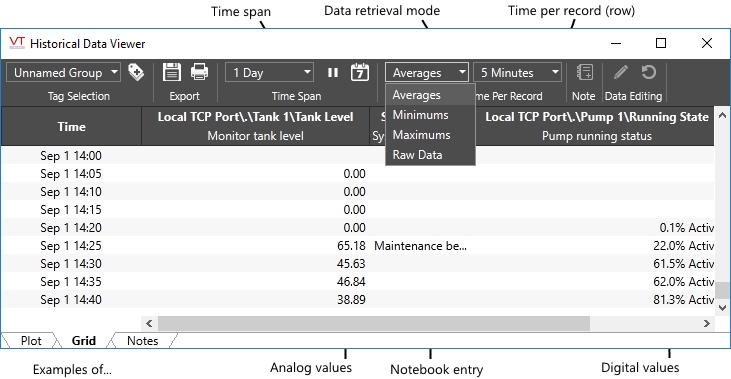Switch to the Notes tab

143,341
